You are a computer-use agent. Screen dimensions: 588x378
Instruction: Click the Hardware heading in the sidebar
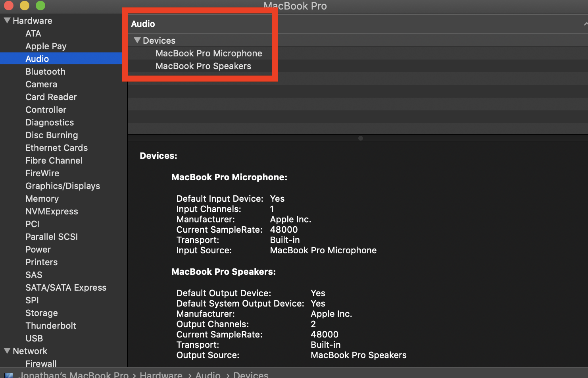[33, 21]
